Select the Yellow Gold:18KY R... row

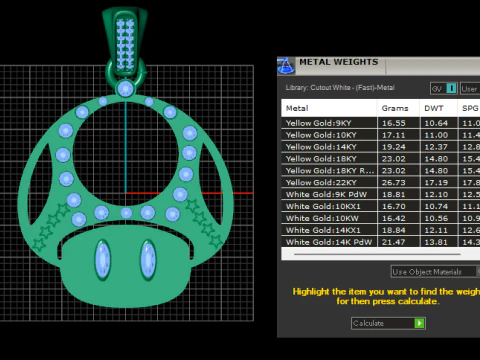click(x=381, y=171)
